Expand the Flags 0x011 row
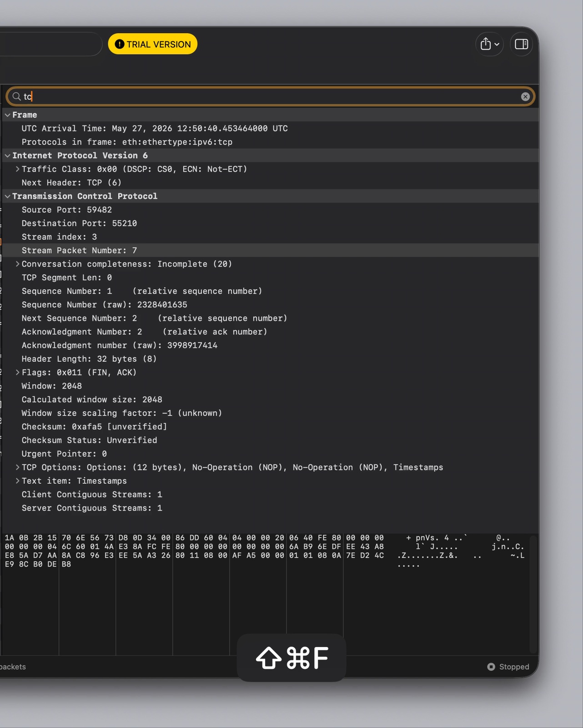The width and height of the screenshot is (583, 728). tap(17, 373)
